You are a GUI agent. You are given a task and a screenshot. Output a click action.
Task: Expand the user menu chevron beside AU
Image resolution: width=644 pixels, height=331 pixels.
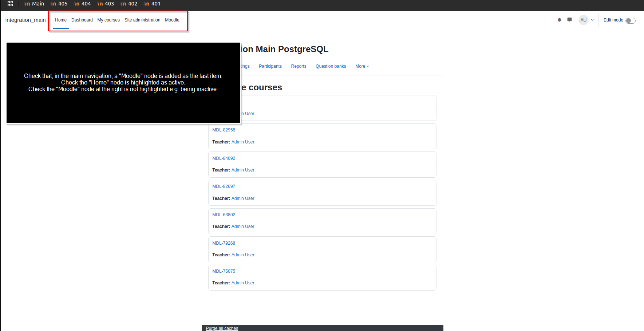coord(592,20)
